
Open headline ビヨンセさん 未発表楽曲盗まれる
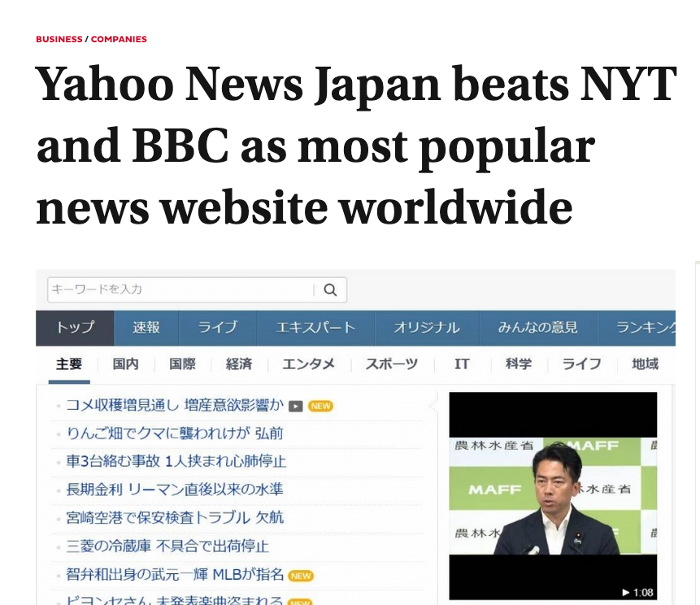175,599
